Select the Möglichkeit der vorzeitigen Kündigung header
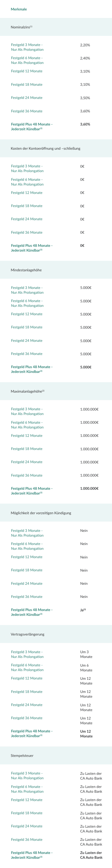The image size is (112, 868). [56, 513]
